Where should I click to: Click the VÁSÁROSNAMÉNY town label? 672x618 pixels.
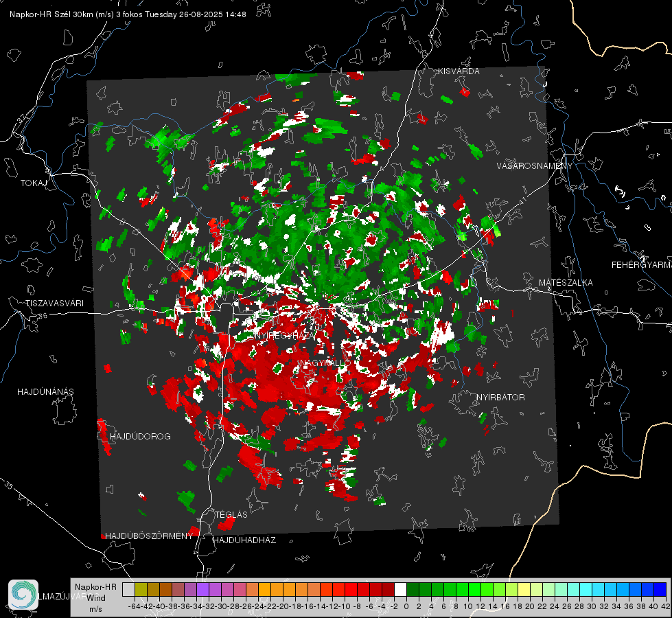coord(535,166)
